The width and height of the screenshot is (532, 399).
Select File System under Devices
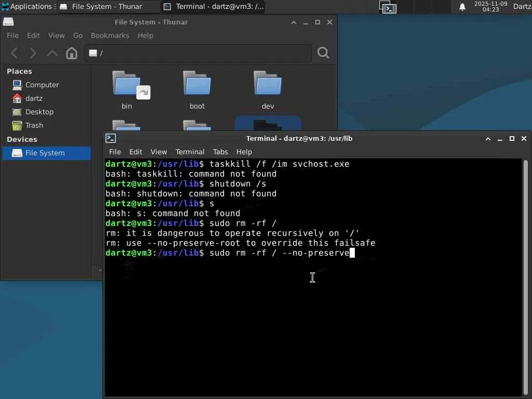pyautogui.click(x=46, y=153)
